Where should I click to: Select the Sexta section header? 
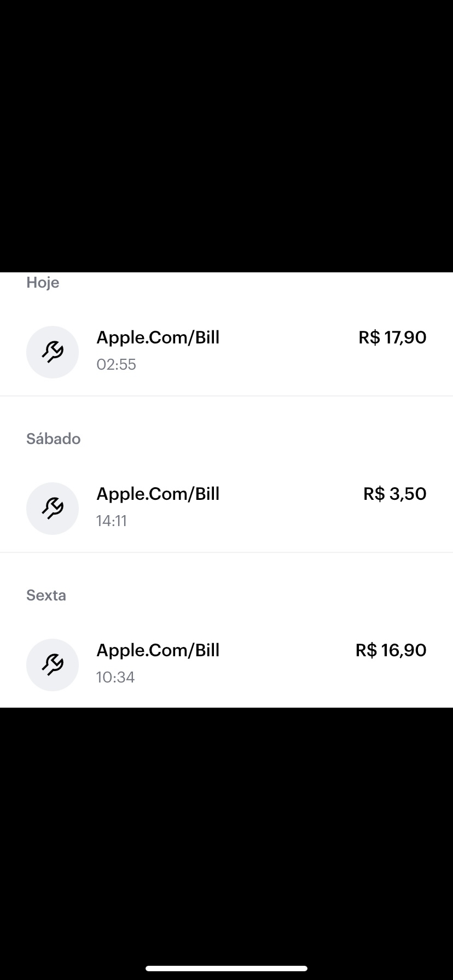click(x=47, y=596)
